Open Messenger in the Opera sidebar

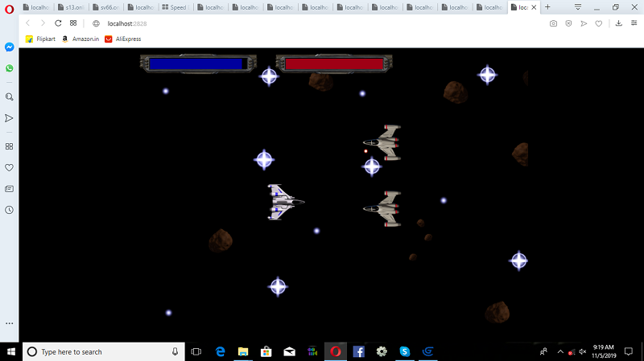(9, 47)
